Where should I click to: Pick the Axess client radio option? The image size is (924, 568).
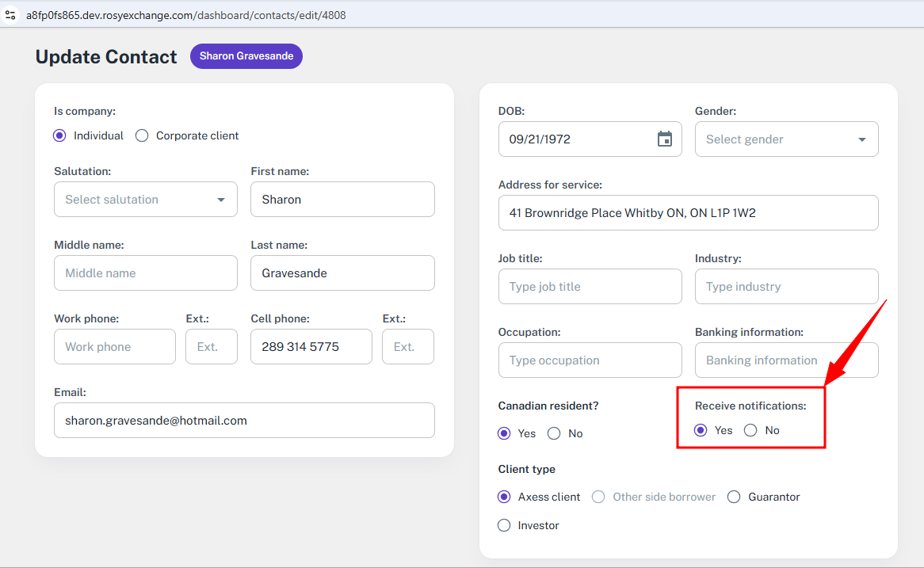point(504,497)
